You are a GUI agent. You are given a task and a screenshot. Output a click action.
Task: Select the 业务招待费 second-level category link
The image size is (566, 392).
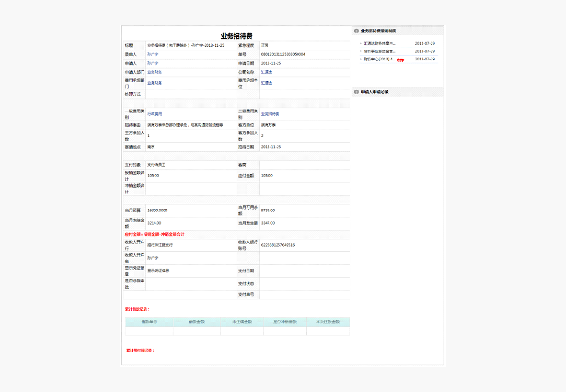point(270,114)
